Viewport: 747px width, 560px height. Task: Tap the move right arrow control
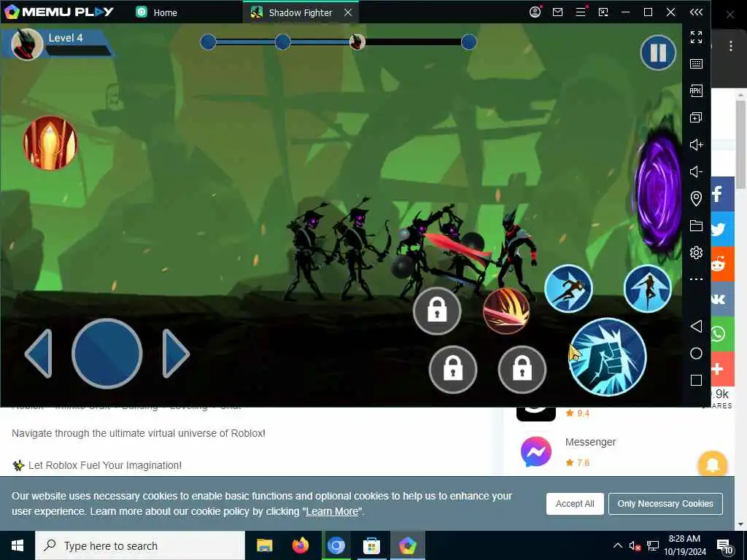click(x=176, y=354)
